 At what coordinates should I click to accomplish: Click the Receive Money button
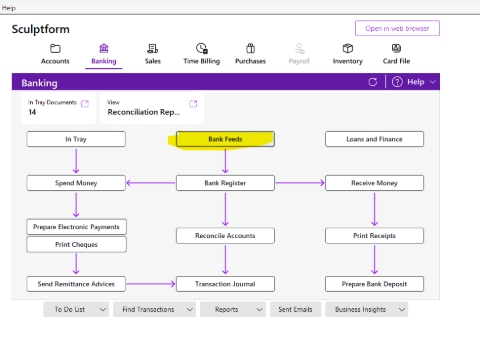tap(374, 183)
